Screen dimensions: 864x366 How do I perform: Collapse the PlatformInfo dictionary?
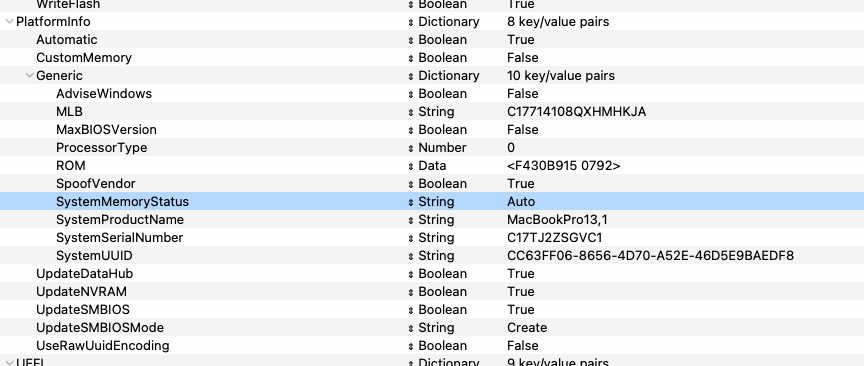pyautogui.click(x=9, y=21)
